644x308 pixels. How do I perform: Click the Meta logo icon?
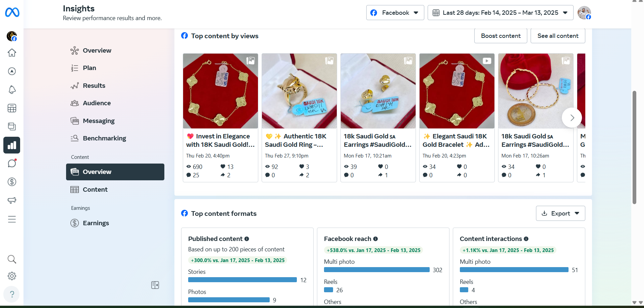(12, 12)
